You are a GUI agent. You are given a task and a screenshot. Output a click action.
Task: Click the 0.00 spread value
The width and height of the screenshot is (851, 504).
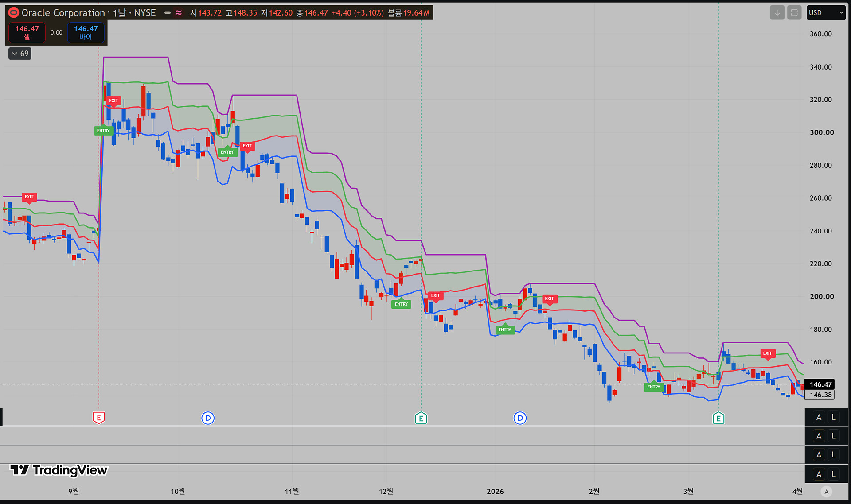pyautogui.click(x=56, y=32)
